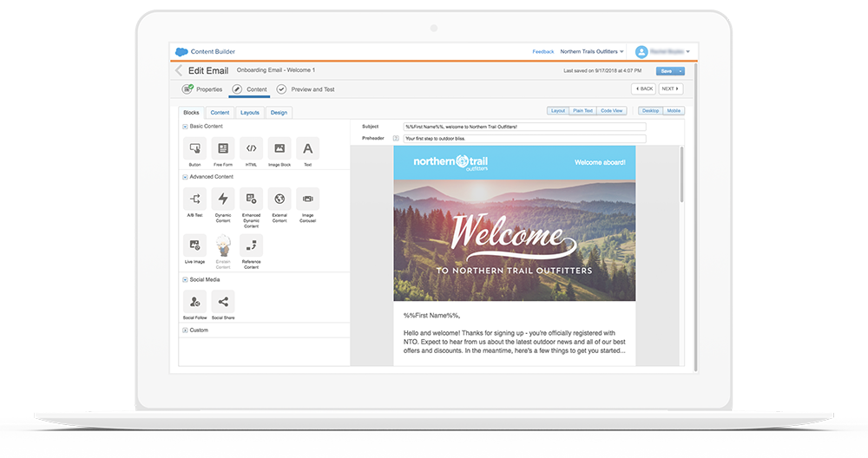The width and height of the screenshot is (868, 458).
Task: Click the BACK navigation button
Action: [x=644, y=88]
